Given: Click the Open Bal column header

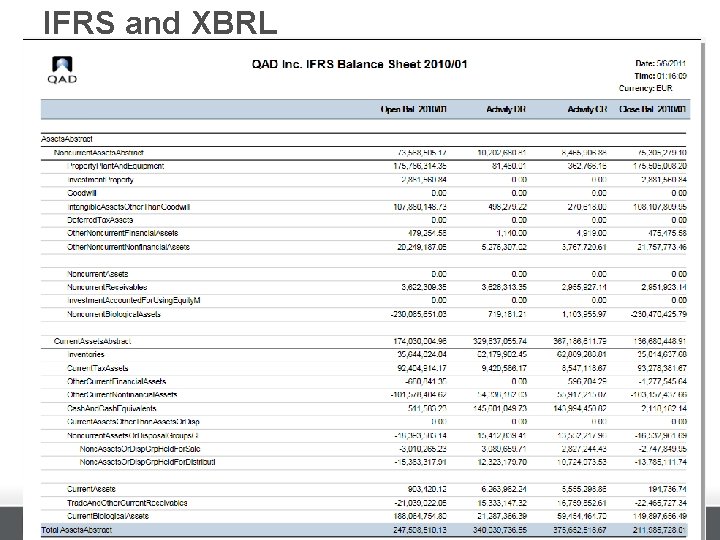Looking at the screenshot, I should (413, 109).
